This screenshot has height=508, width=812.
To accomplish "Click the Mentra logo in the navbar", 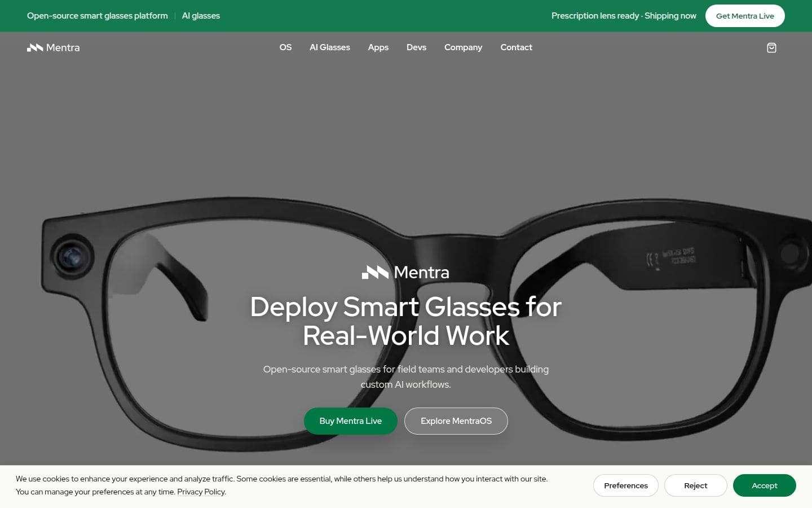I will [x=54, y=47].
